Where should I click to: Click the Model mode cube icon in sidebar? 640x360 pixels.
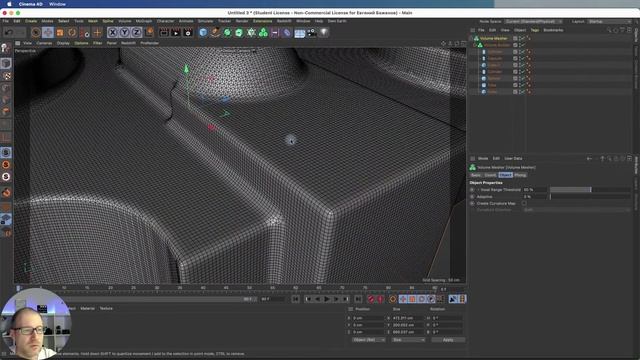click(6, 63)
